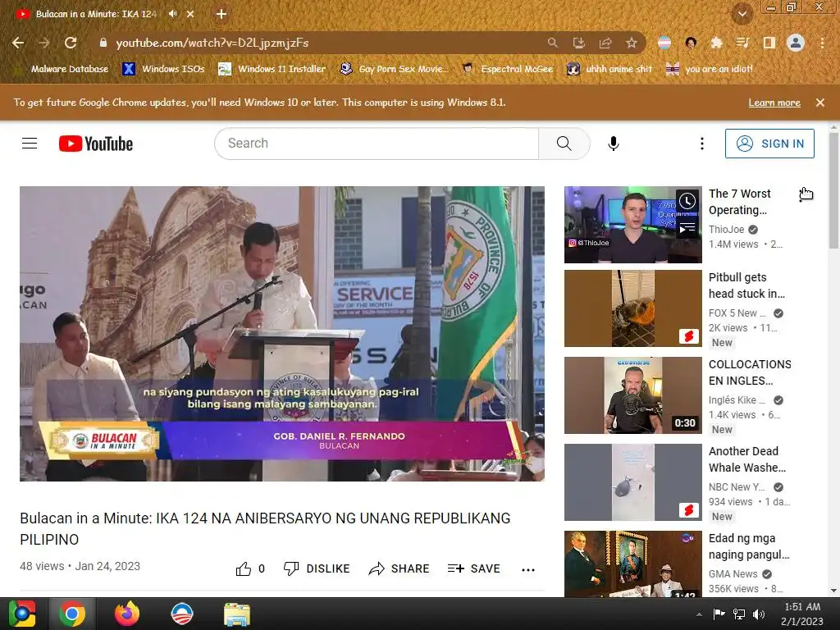Screen dimensions: 840x630
Task: Open the media controls icon
Action: click(742, 43)
